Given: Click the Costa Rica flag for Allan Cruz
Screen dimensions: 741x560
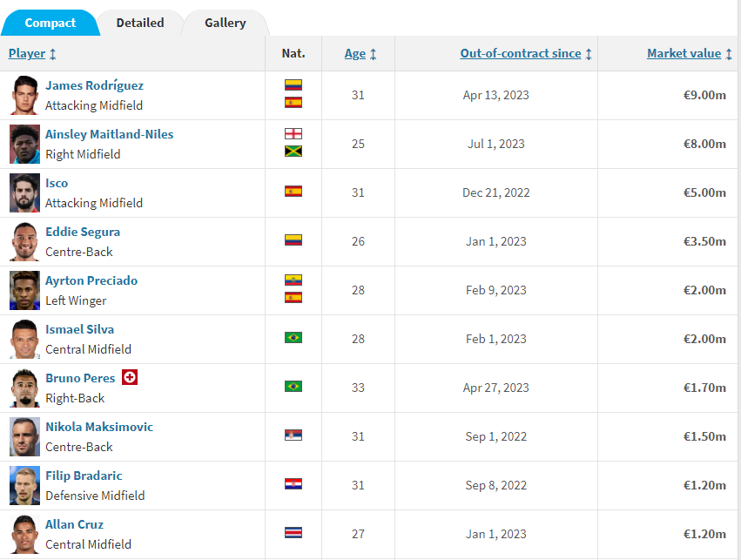Looking at the screenshot, I should click(x=293, y=532).
